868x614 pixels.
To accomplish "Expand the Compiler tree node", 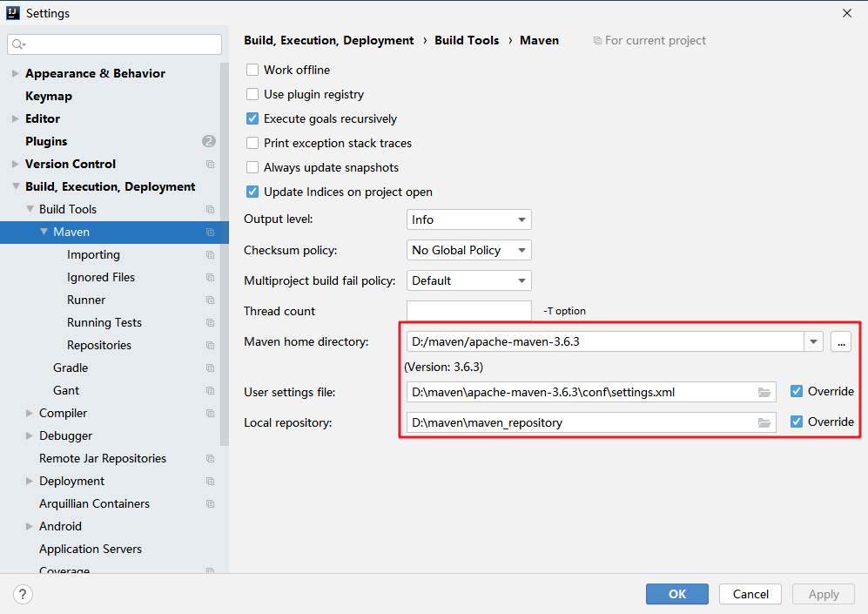I will [28, 413].
